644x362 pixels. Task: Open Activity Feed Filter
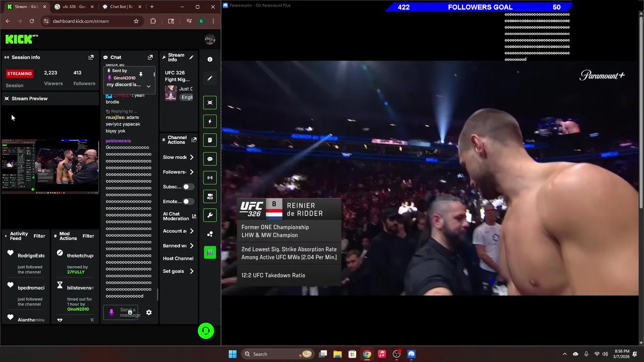[x=39, y=236]
